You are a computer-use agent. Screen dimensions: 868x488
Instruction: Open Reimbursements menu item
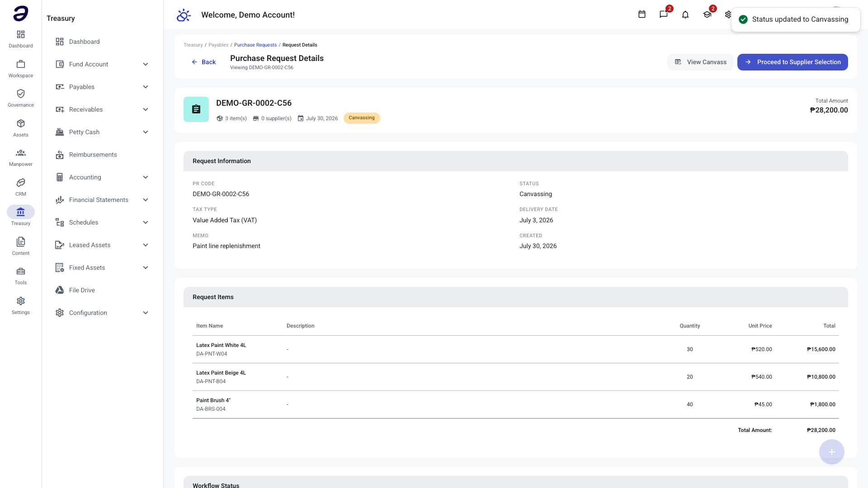pyautogui.click(x=102, y=155)
